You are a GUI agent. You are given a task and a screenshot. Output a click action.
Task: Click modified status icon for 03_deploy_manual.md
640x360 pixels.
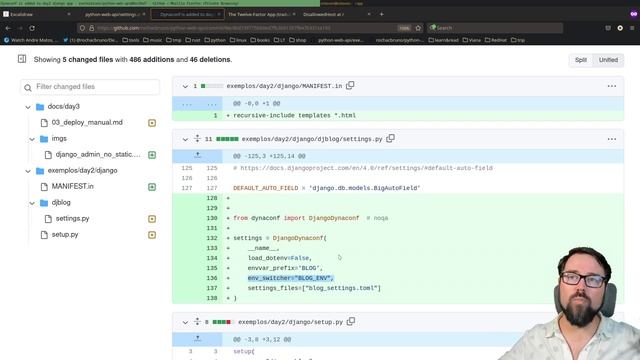[152, 123]
